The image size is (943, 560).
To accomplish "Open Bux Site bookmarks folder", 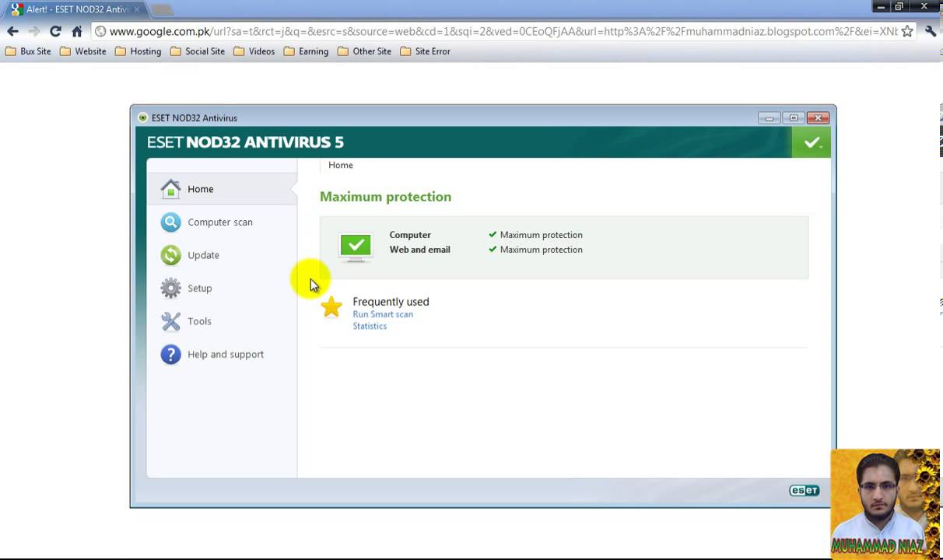I will [28, 51].
